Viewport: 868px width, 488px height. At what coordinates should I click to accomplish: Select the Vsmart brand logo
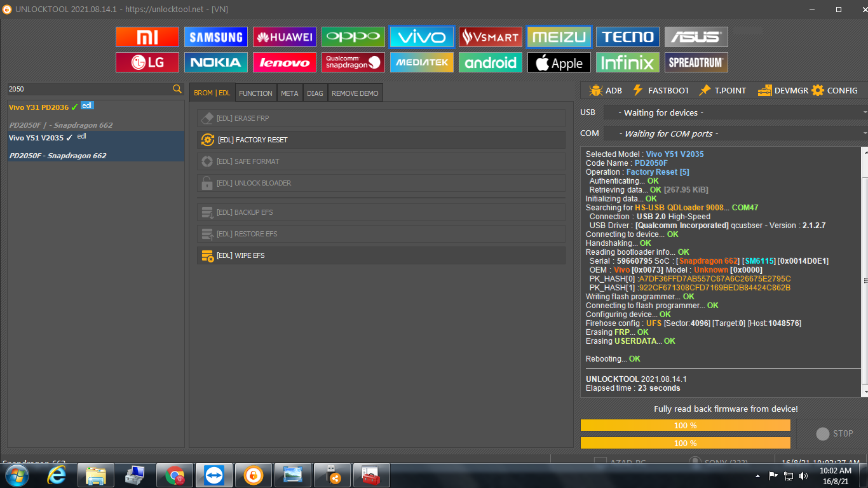tap(491, 37)
